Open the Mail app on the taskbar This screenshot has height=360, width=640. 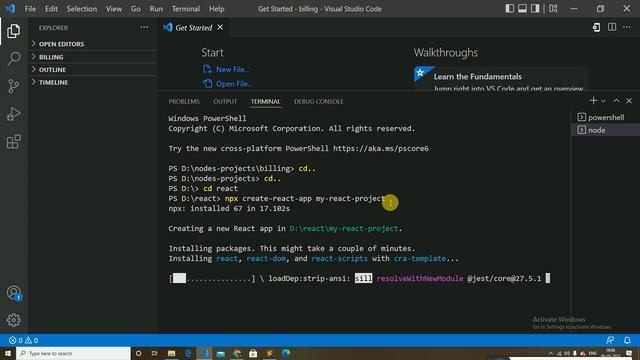tap(220, 353)
